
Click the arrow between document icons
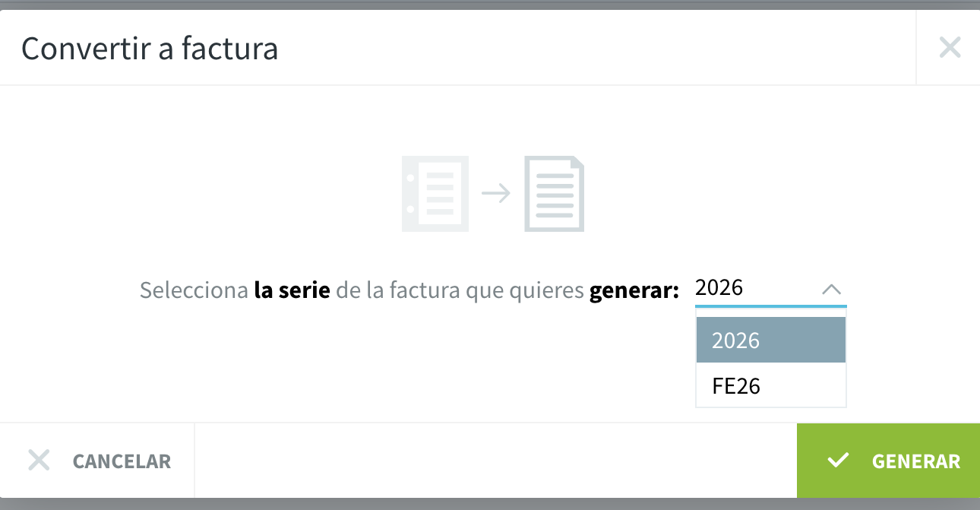pyautogui.click(x=496, y=193)
